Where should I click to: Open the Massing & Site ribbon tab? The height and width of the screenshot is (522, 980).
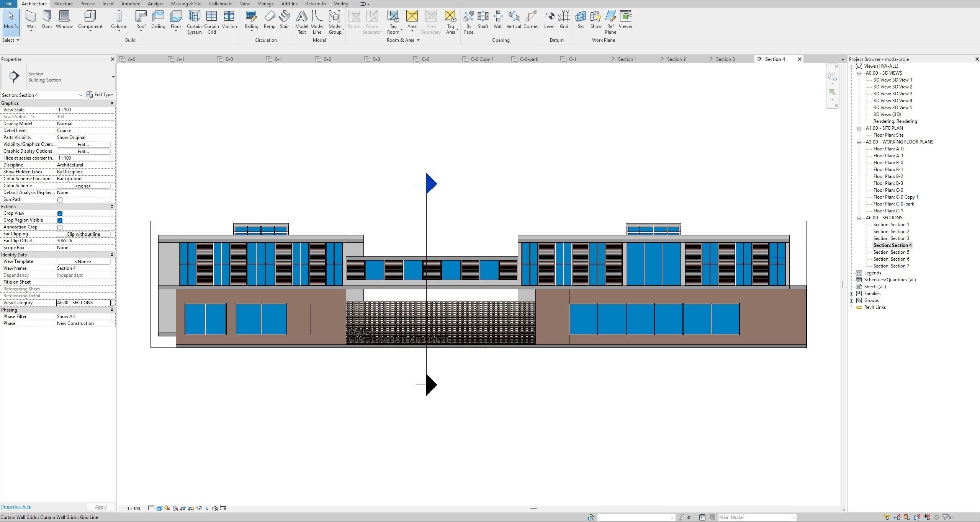click(186, 4)
